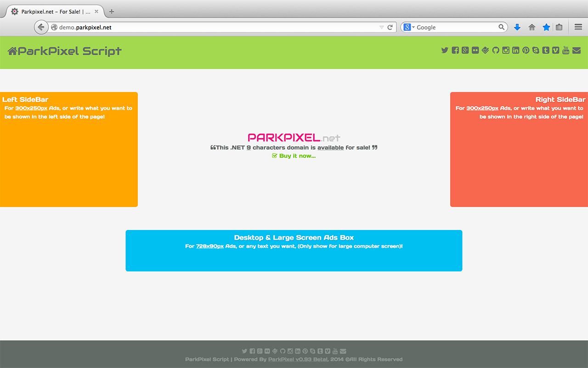Show the bookmarks list menu
This screenshot has width=588, height=368.
[x=559, y=28]
